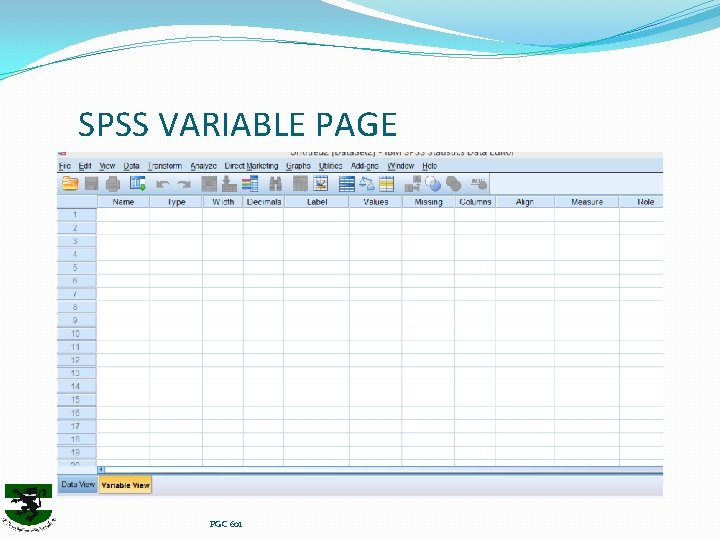Open the data file folder icon
720x540 pixels.
[x=70, y=184]
